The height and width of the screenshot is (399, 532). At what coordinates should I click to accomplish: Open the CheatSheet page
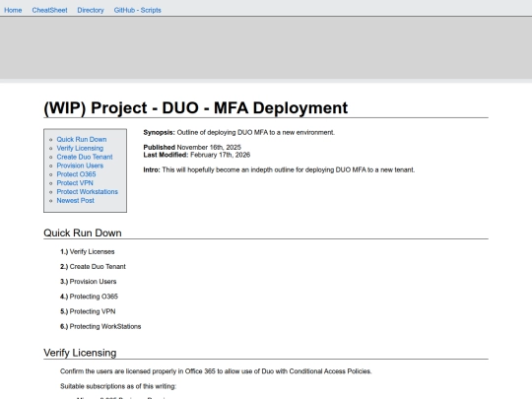point(49,10)
